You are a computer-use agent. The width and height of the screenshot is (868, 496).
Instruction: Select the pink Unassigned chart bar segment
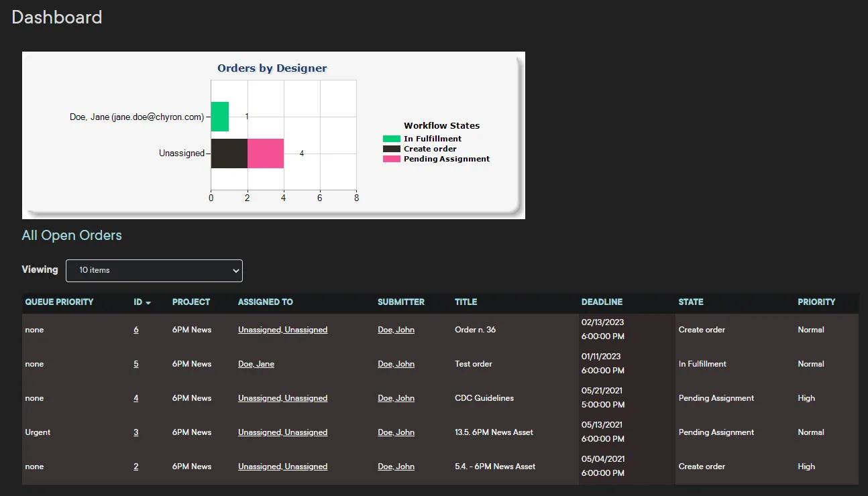point(266,153)
